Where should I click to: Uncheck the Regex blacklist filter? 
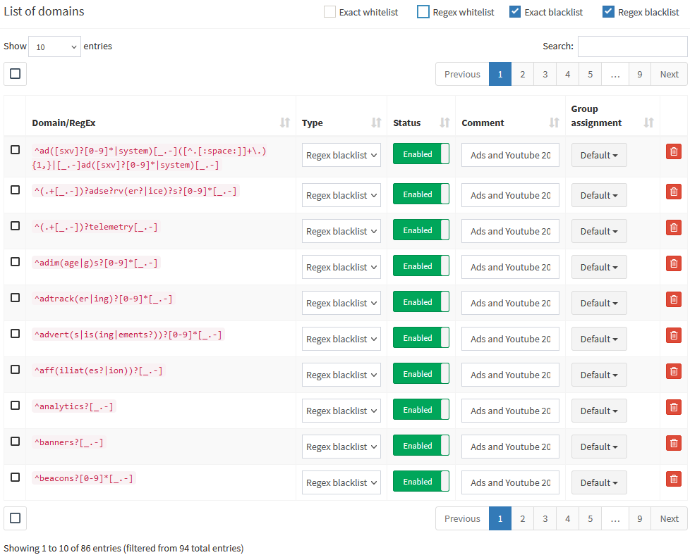pos(609,12)
